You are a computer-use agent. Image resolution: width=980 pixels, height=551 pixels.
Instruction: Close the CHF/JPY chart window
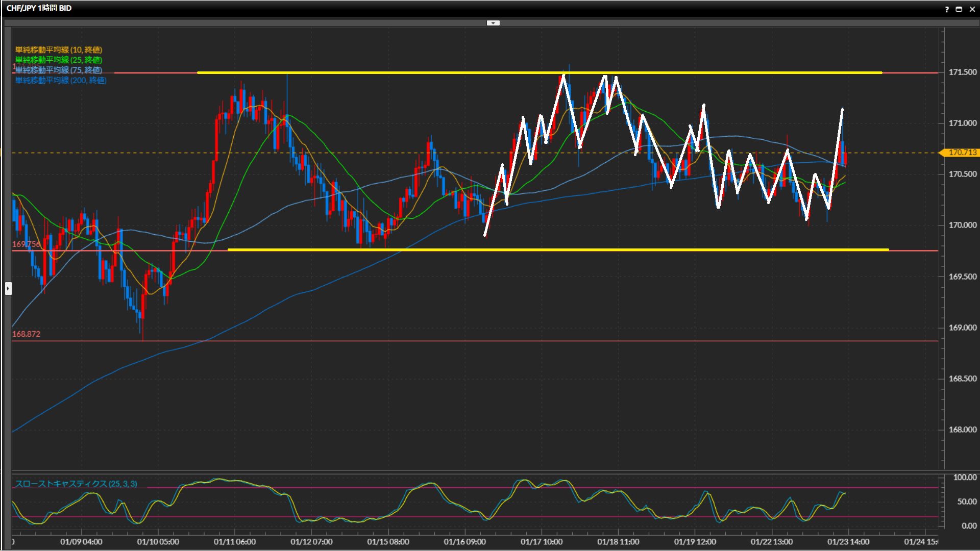point(972,9)
